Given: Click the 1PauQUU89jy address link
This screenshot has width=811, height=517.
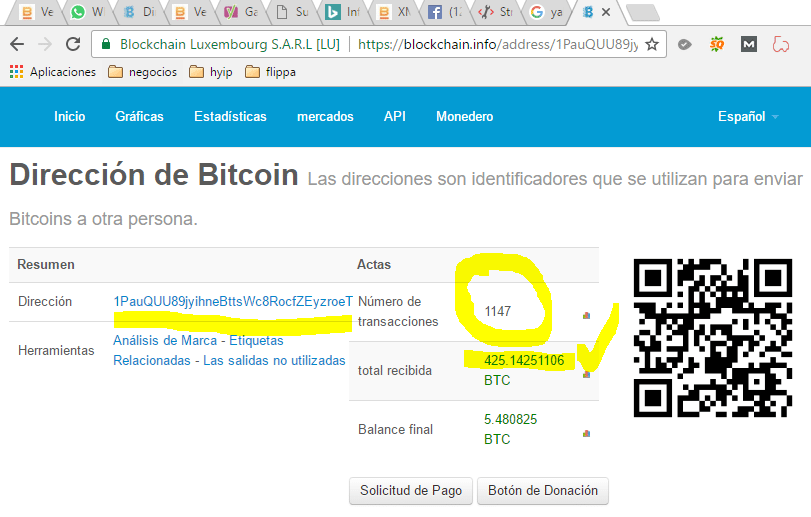Looking at the screenshot, I should 233,301.
